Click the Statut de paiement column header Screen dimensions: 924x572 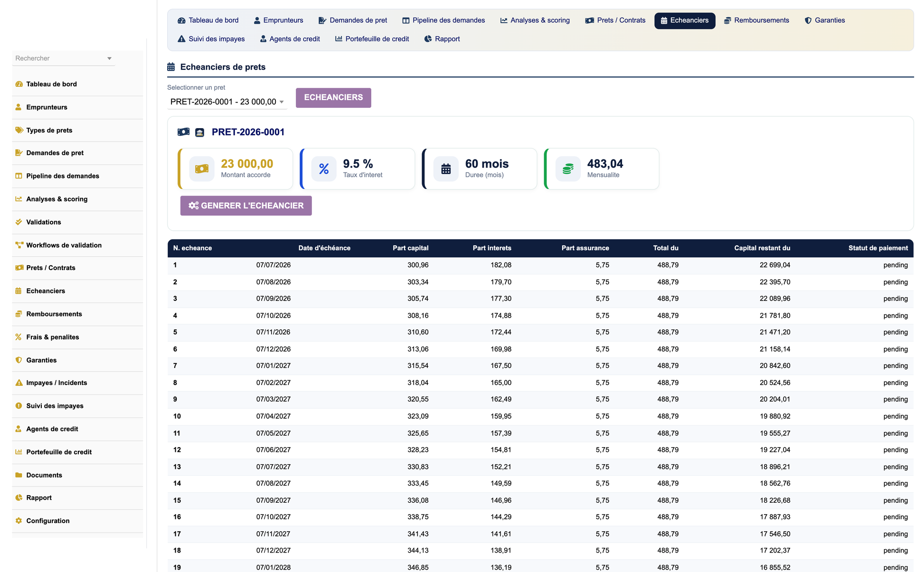(878, 248)
